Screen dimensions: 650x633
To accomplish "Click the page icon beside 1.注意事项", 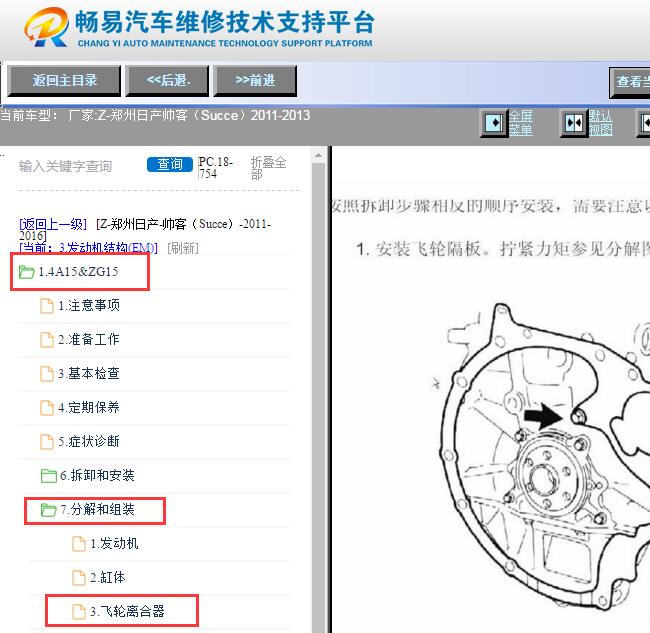I will click(46, 306).
